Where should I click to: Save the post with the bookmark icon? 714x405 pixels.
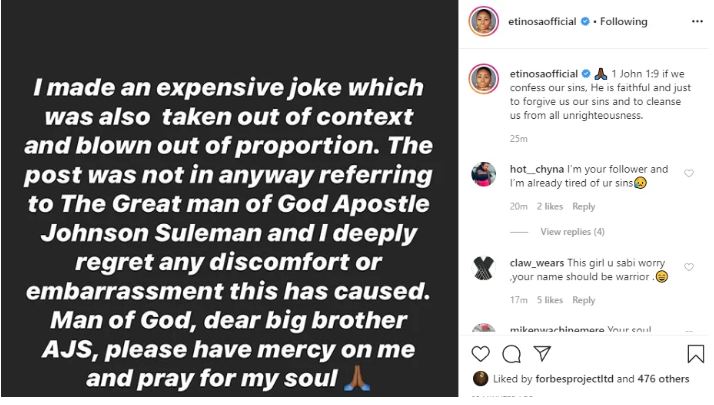point(696,353)
